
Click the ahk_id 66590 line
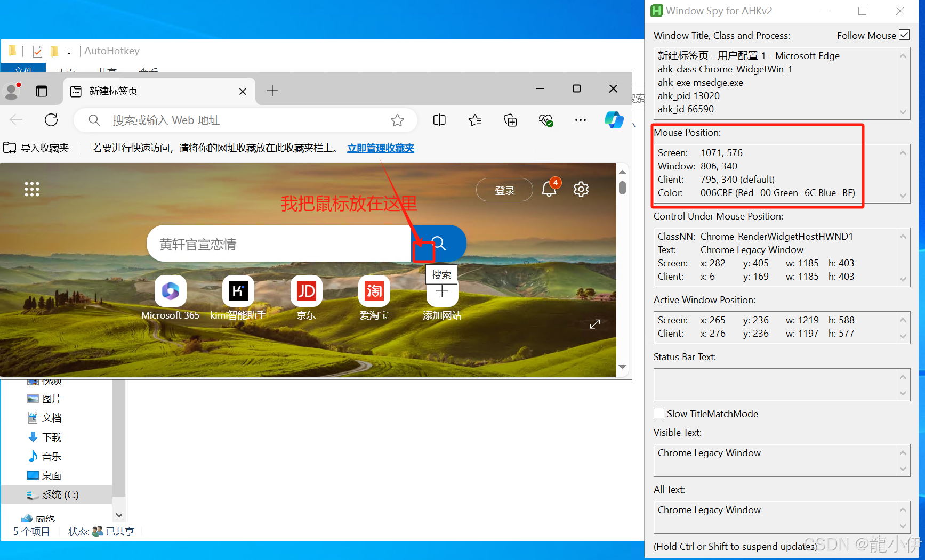click(686, 109)
